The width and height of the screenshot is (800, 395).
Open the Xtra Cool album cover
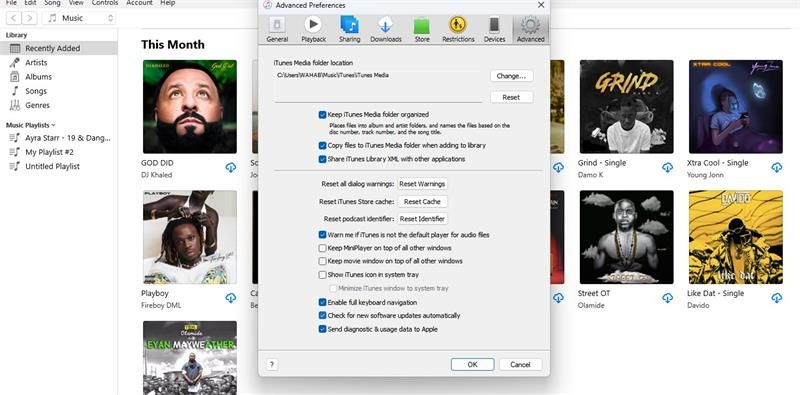(x=736, y=107)
